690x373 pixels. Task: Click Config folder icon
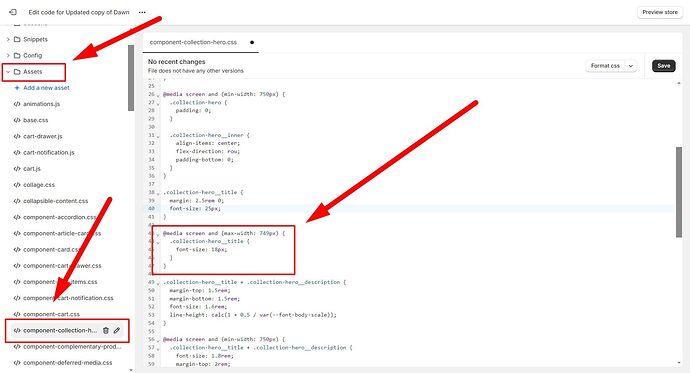17,55
